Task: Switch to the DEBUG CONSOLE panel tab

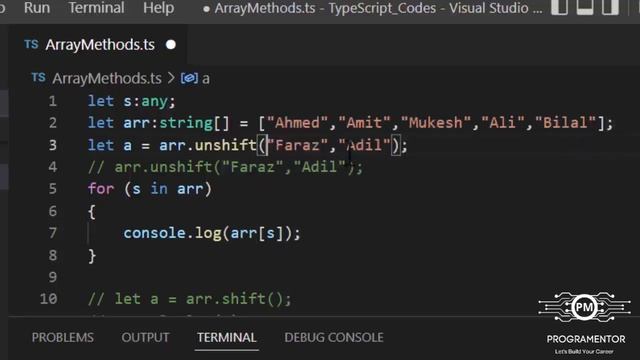Action: click(x=334, y=338)
